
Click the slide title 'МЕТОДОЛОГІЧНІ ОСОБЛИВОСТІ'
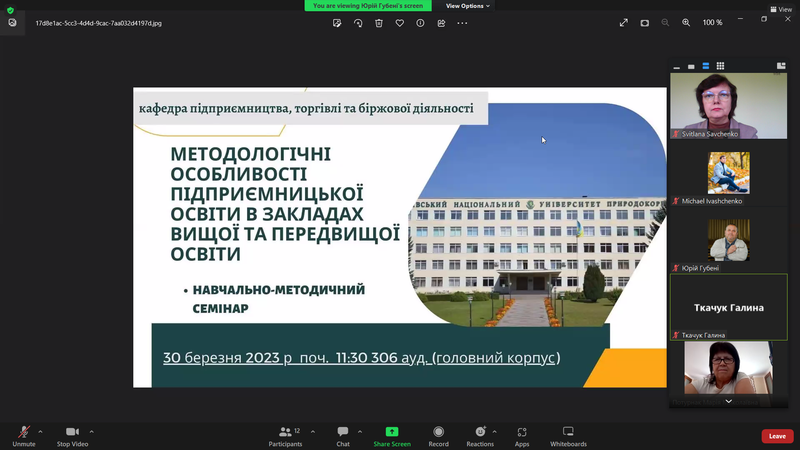[x=251, y=164]
